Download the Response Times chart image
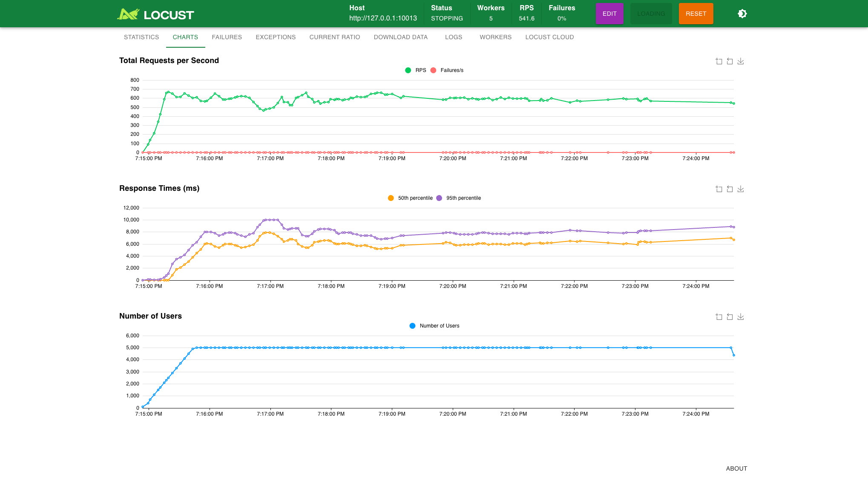Image resolution: width=868 pixels, height=477 pixels. tap(741, 189)
